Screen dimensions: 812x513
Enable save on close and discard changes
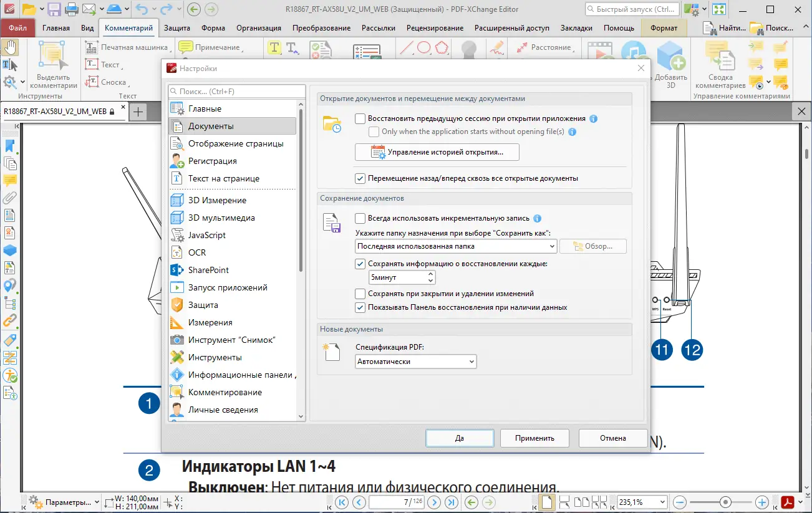click(x=360, y=294)
